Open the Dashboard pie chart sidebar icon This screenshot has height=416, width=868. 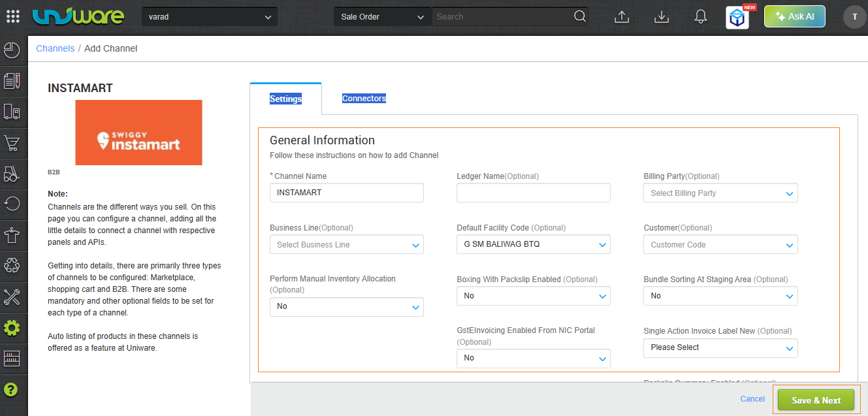(x=12, y=50)
